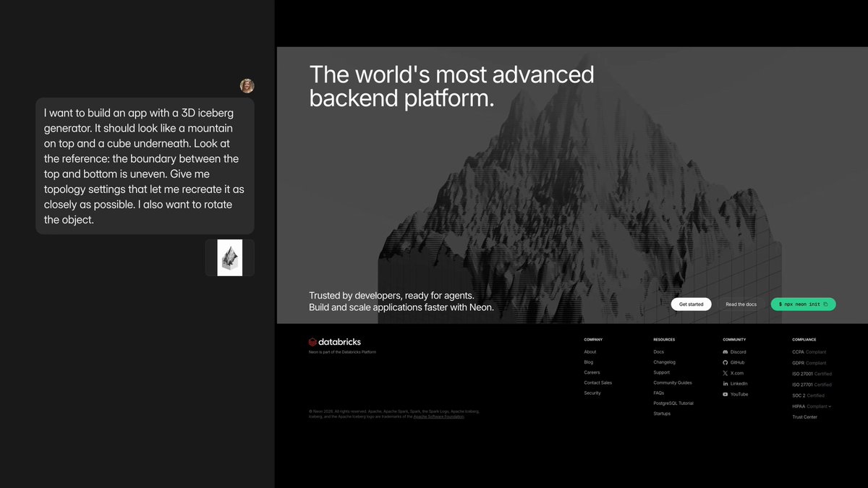Open the Trust Center link
Image resolution: width=868 pixels, height=488 pixels.
click(805, 417)
